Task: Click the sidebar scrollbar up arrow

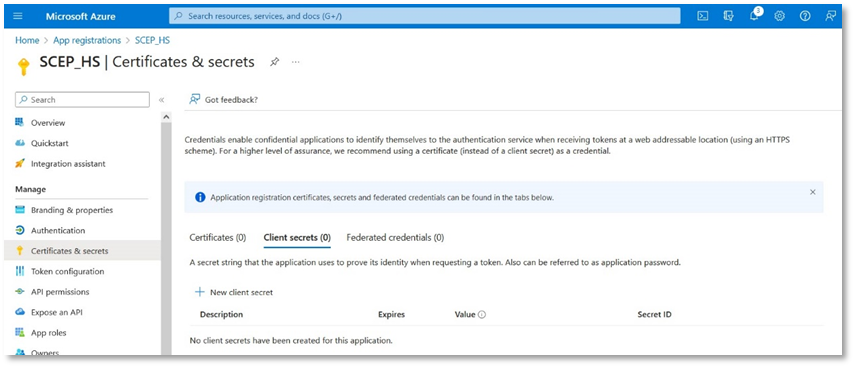Action: pos(167,117)
